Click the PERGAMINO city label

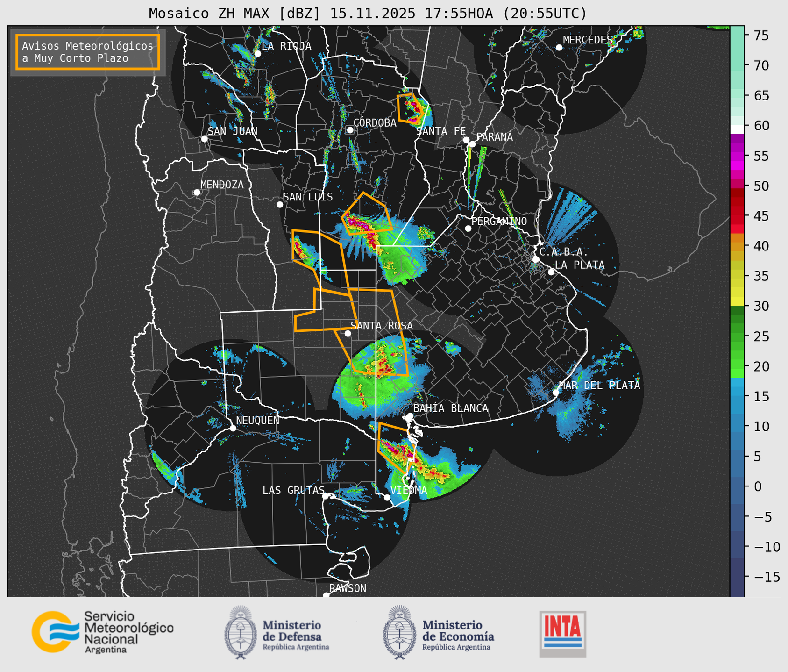[x=499, y=221]
